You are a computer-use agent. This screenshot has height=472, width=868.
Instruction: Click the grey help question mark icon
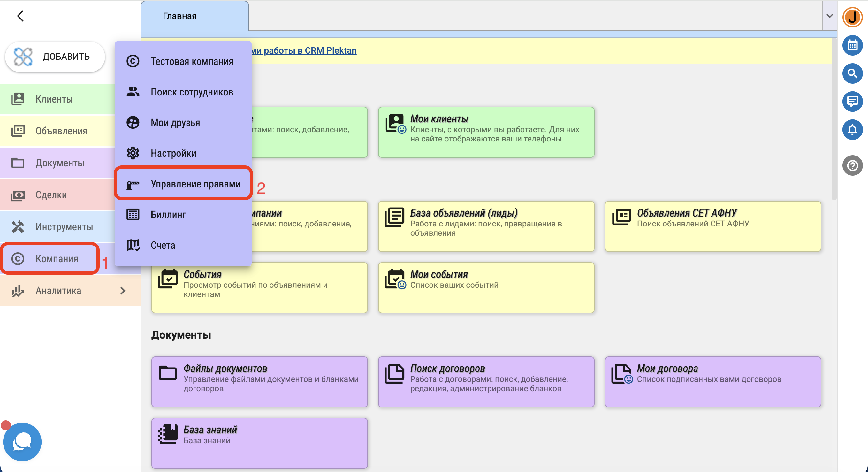[852, 165]
